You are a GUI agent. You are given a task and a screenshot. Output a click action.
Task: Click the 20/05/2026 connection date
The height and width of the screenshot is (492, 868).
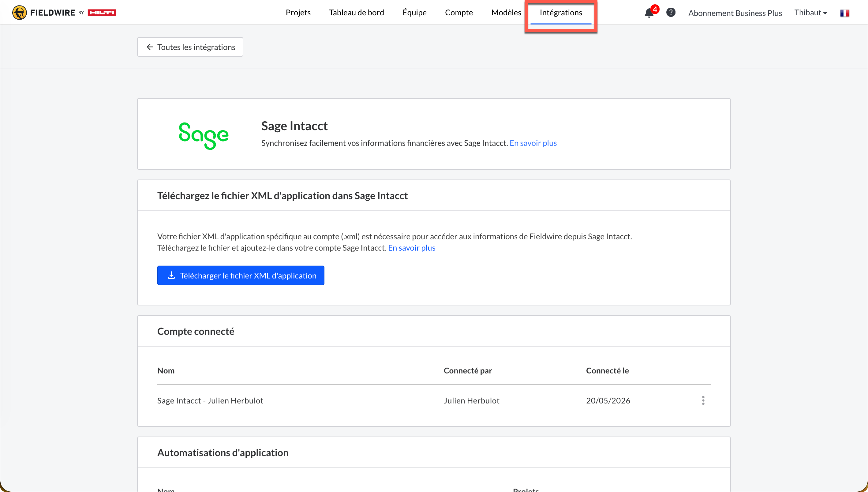pyautogui.click(x=608, y=400)
